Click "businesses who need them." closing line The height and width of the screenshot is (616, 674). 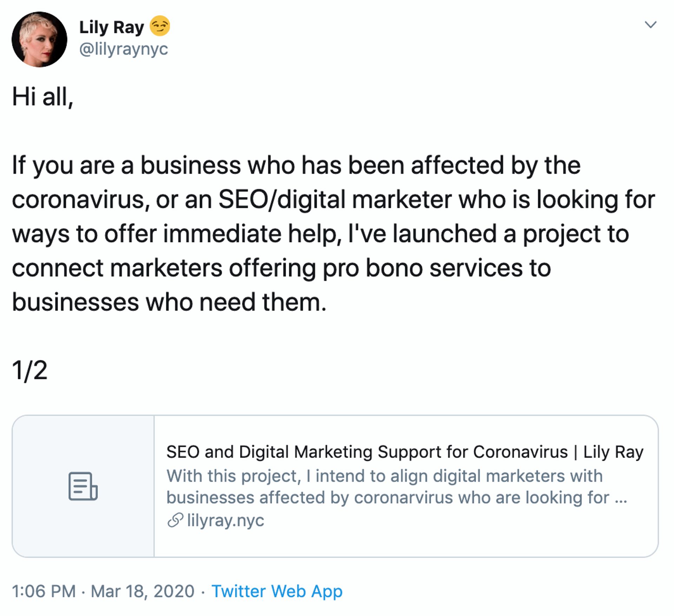[x=169, y=302]
